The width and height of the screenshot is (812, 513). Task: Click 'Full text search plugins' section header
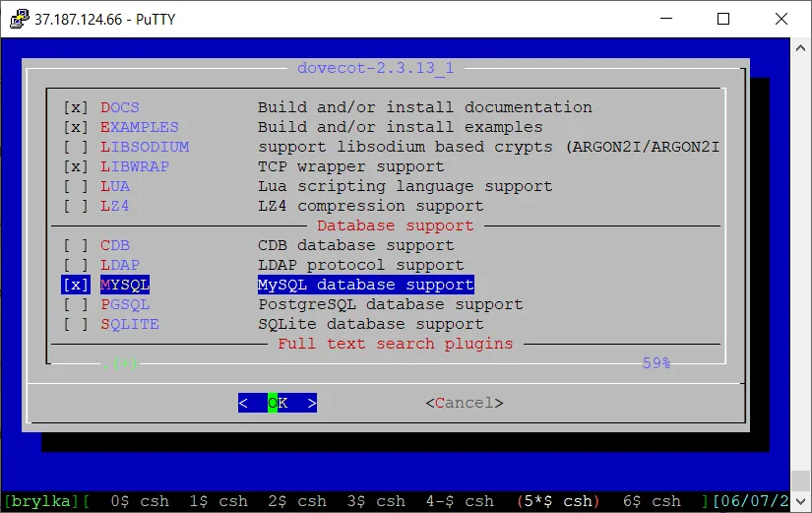click(x=396, y=344)
